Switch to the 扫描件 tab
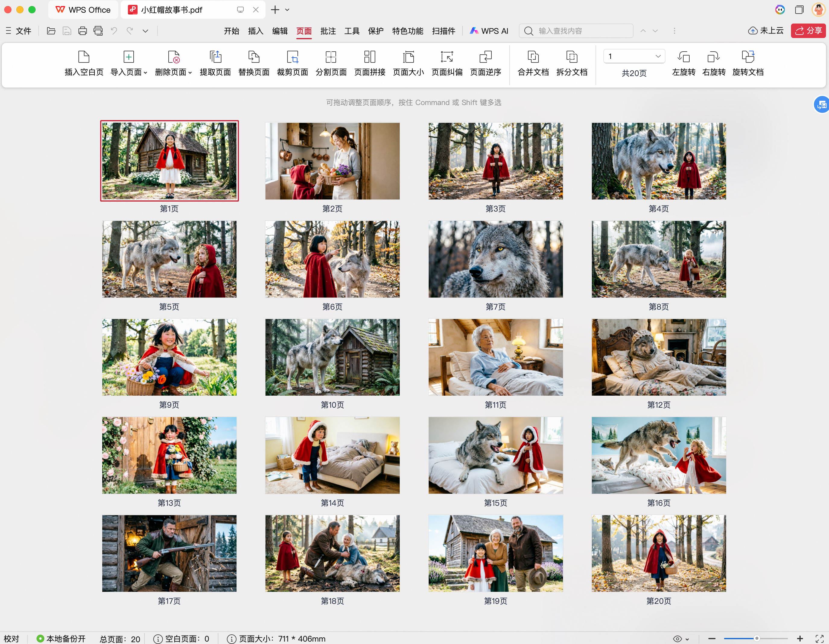Screen dimensions: 829x644 tap(443, 31)
